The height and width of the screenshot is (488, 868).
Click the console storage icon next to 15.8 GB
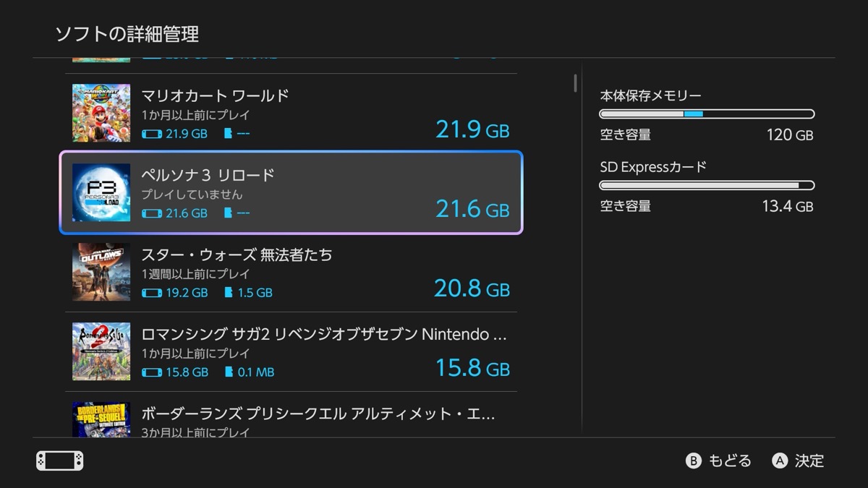point(152,372)
